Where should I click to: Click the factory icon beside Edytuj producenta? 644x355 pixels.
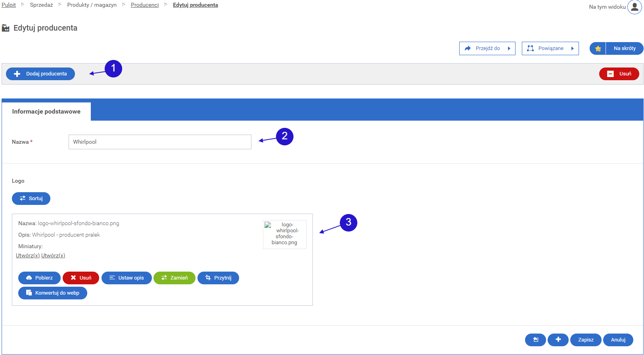click(6, 28)
